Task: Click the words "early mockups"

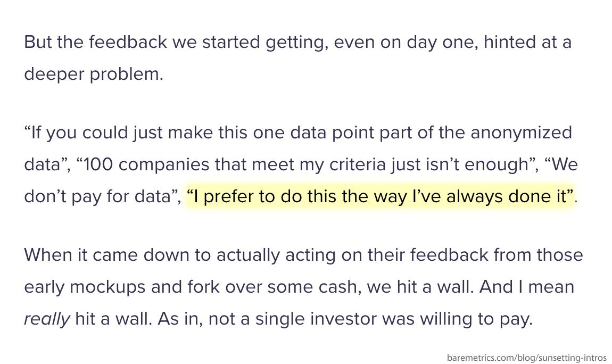Action: coord(85,287)
